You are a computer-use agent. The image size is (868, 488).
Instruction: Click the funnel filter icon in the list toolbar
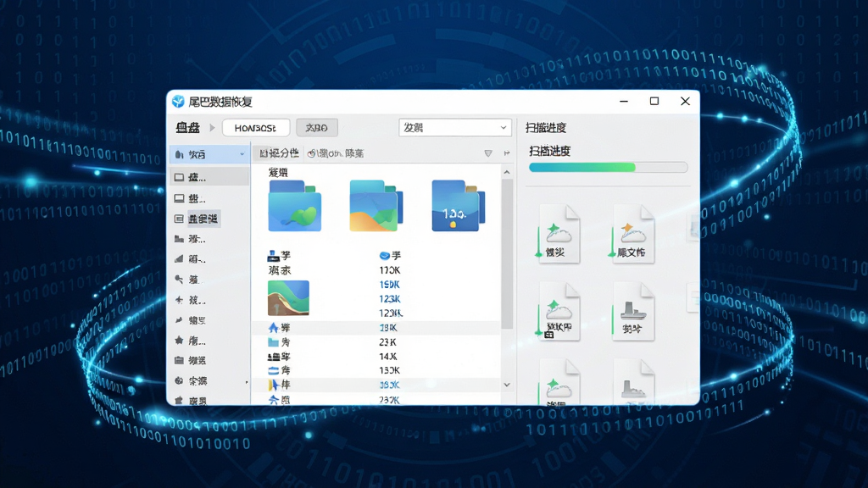[x=488, y=153]
